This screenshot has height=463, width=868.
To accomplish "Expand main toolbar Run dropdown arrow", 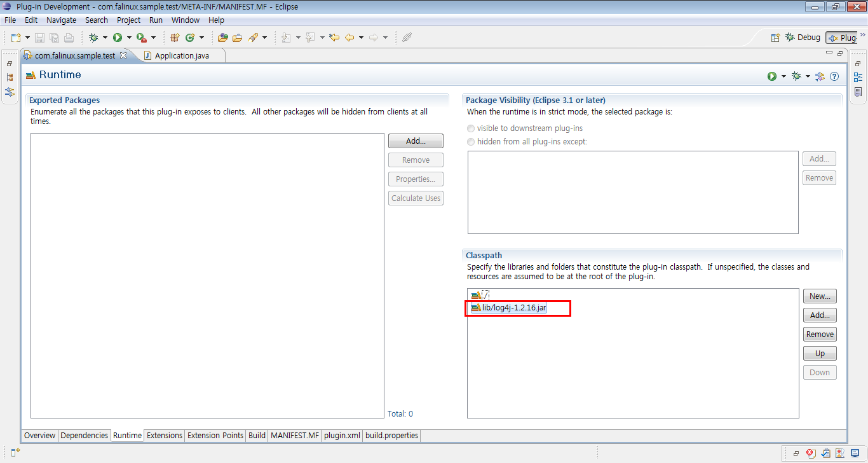I will tap(129, 38).
